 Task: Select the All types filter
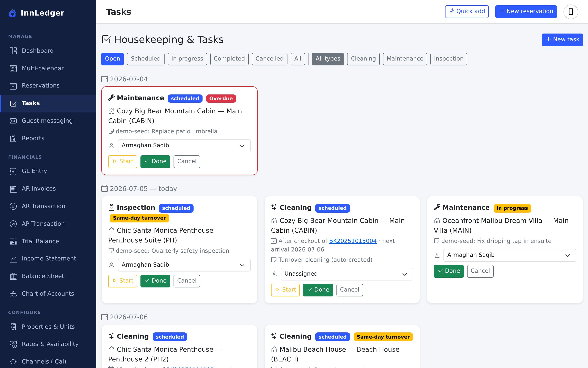pyautogui.click(x=328, y=59)
